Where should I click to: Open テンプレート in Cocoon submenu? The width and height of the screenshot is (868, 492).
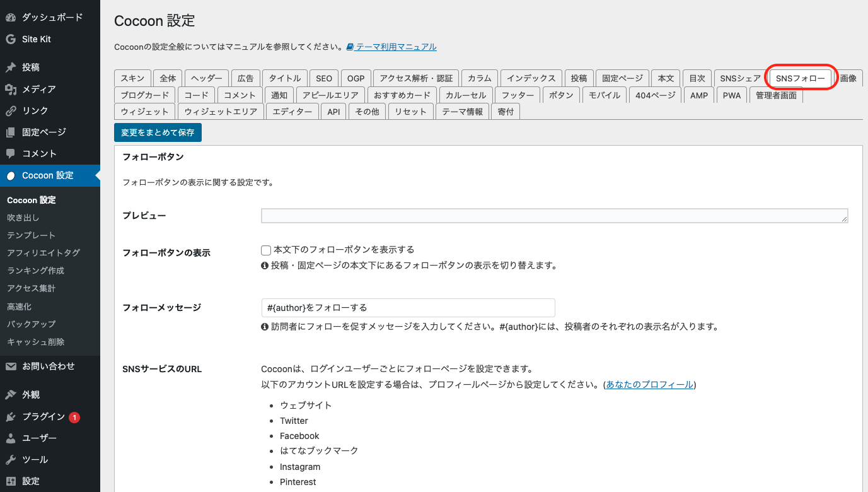31,235
